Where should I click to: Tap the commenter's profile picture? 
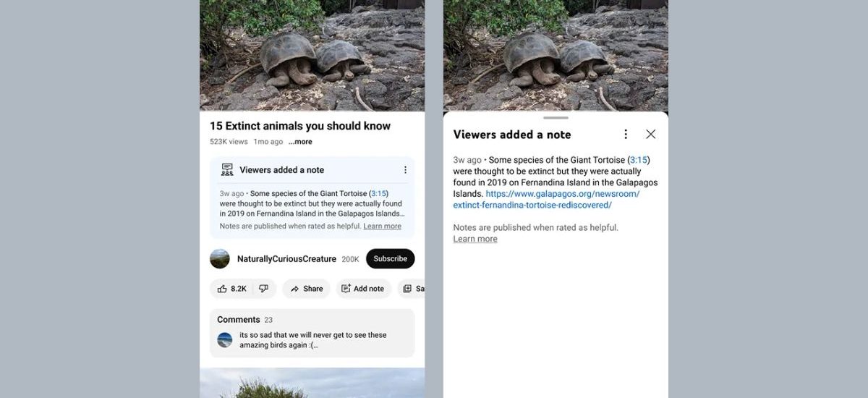pyautogui.click(x=225, y=339)
